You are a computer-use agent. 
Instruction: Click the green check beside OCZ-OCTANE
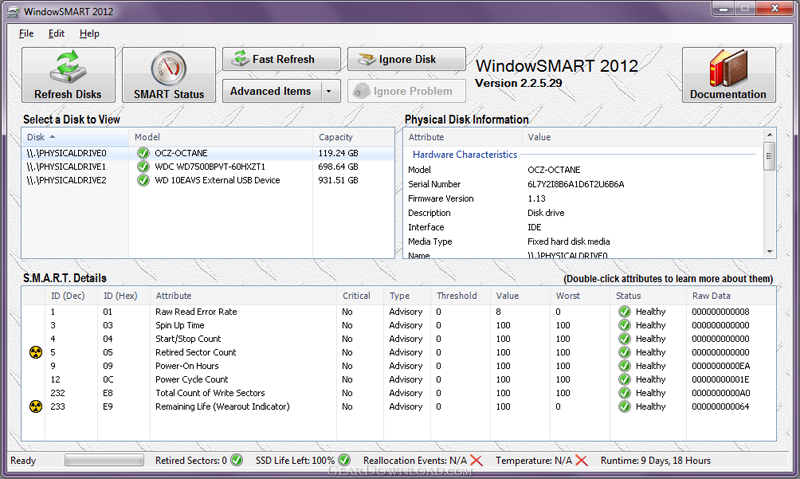(x=143, y=153)
